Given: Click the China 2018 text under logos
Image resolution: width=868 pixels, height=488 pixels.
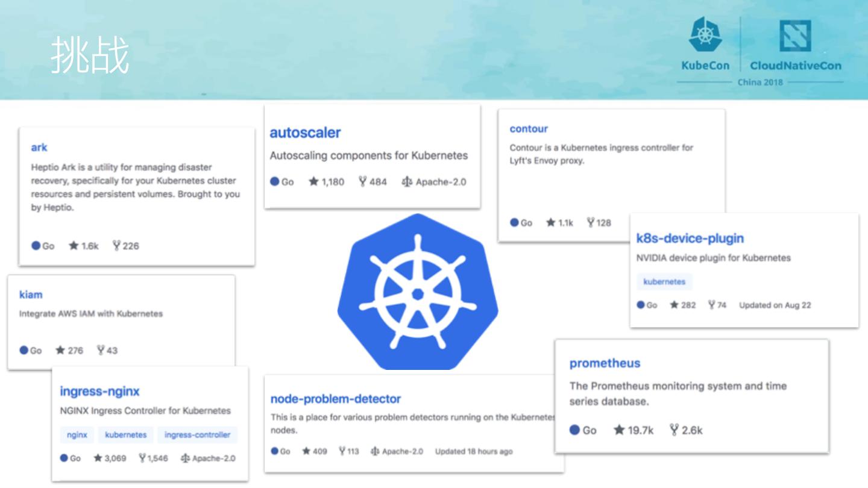Looking at the screenshot, I should coord(760,83).
